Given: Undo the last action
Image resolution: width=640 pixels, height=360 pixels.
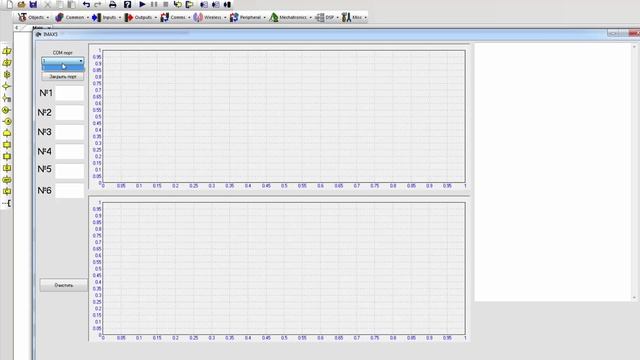Looking at the screenshot, I should pyautogui.click(x=86, y=4).
